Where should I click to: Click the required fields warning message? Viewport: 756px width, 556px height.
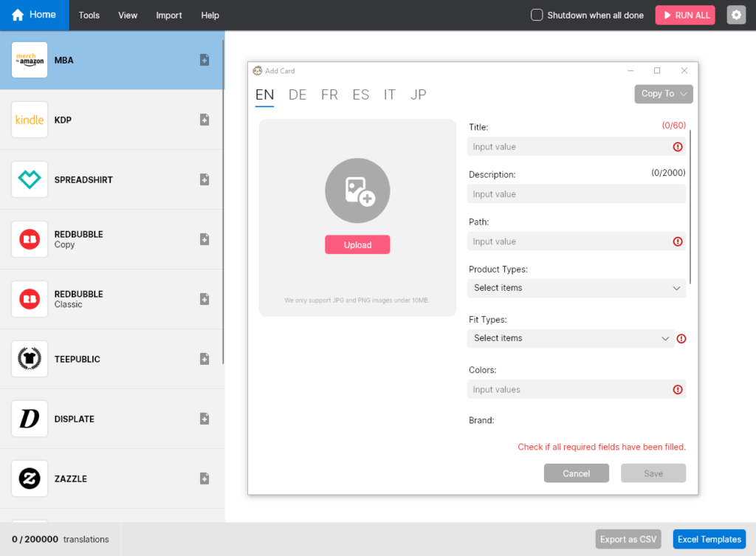click(602, 447)
